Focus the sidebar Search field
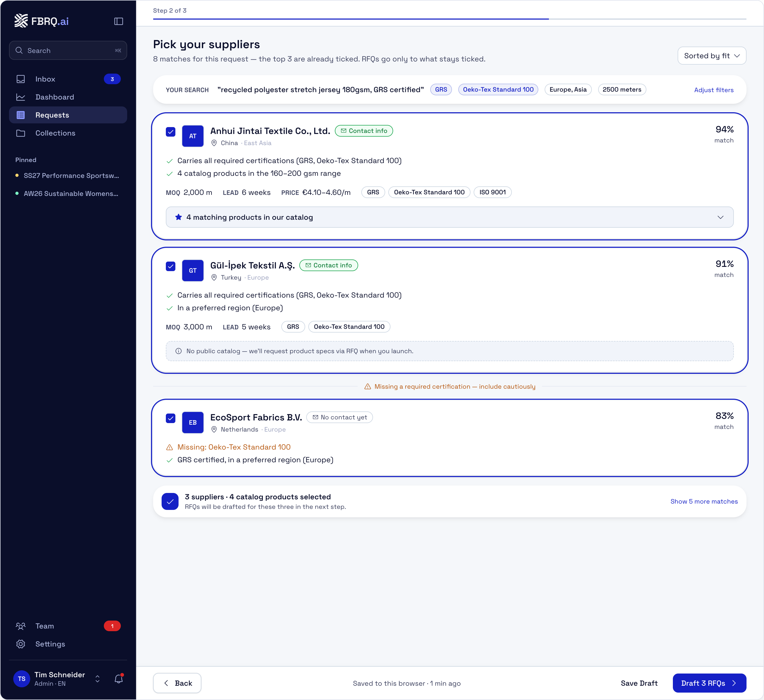 pyautogui.click(x=68, y=50)
